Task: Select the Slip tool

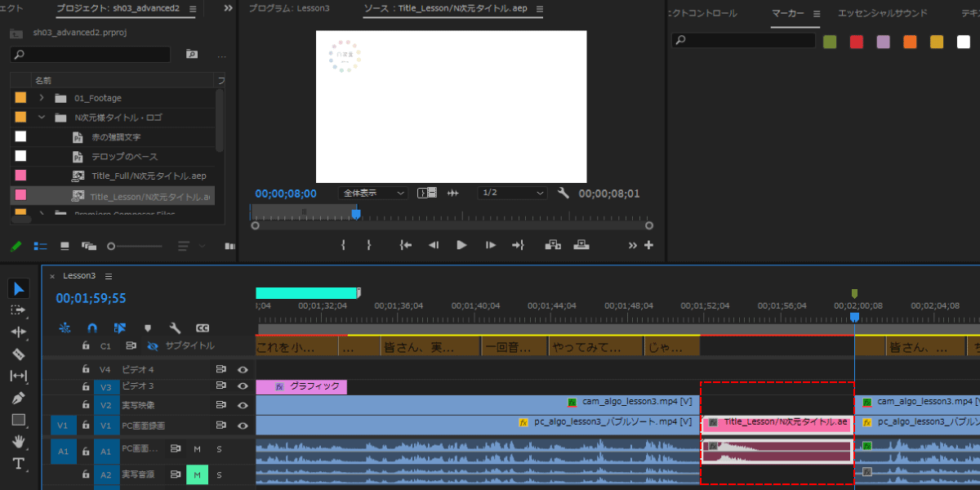Action: coord(19,376)
